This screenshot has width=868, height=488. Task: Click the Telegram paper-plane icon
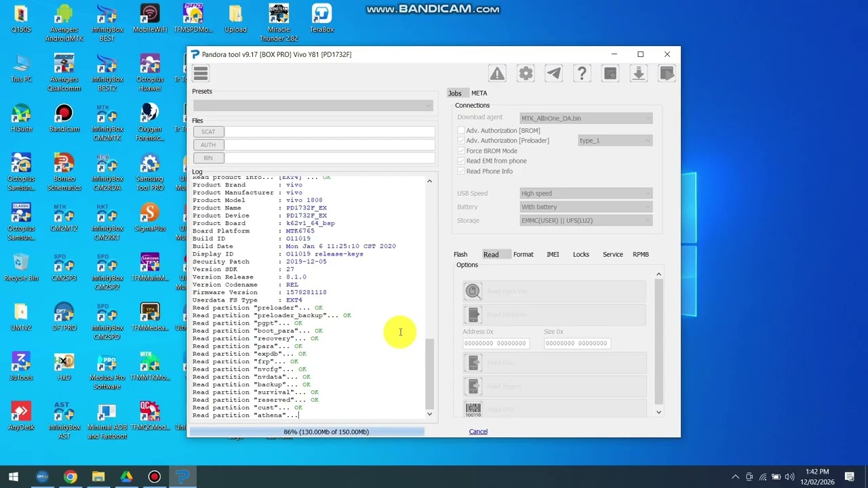554,73
